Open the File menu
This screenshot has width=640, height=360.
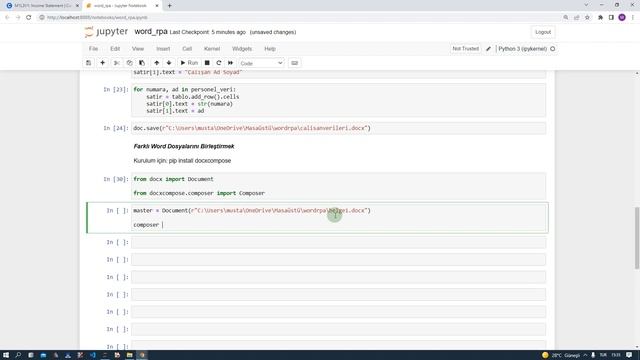pos(93,49)
